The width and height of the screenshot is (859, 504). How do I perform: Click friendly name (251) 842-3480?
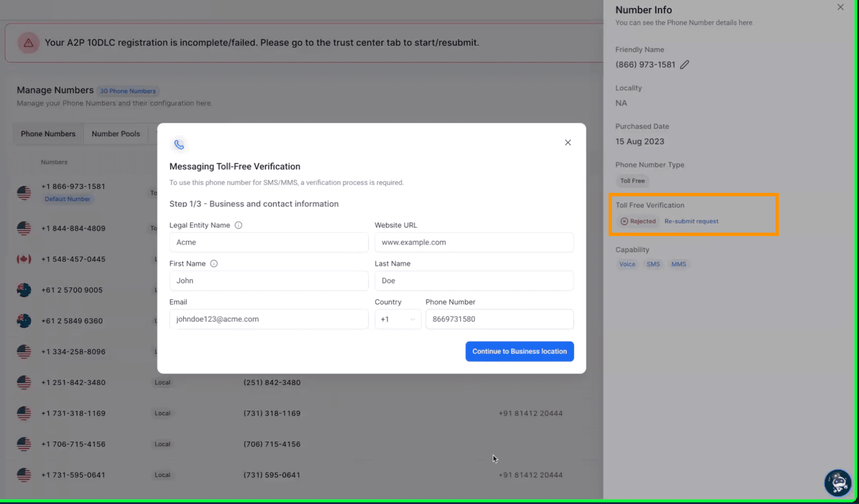pyautogui.click(x=272, y=383)
